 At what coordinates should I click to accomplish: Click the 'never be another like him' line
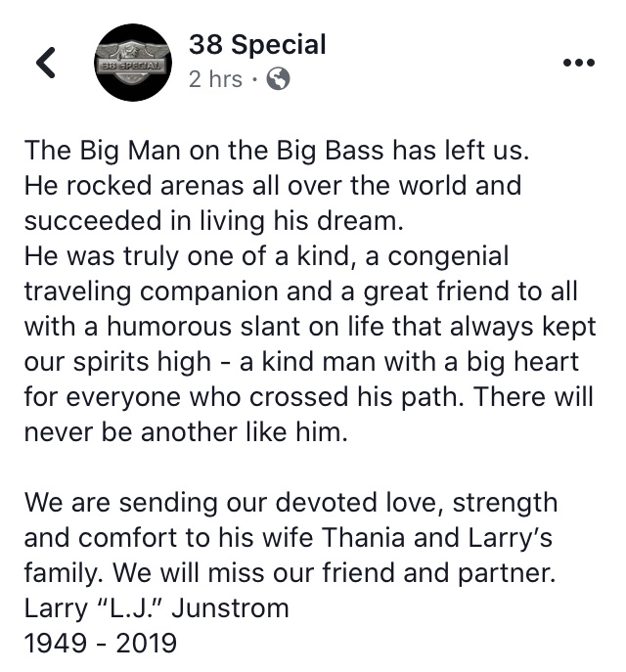coord(186,431)
